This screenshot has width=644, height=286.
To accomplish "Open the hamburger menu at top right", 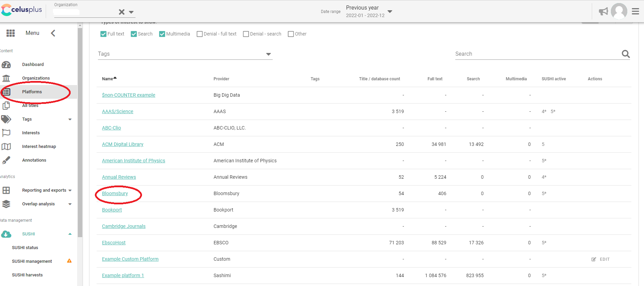I will coord(635,11).
